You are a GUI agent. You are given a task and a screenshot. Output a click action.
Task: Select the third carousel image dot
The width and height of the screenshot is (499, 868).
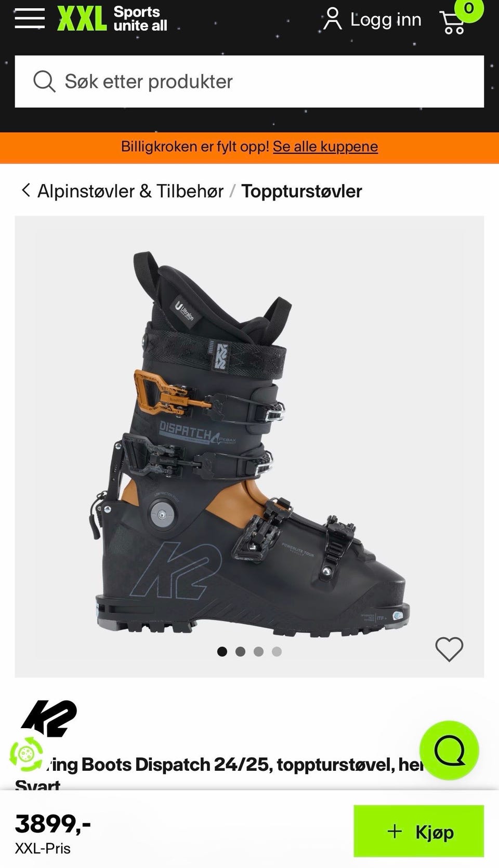[258, 651]
